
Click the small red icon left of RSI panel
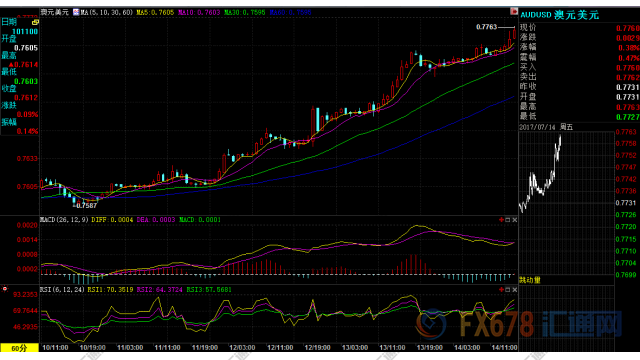(5, 289)
